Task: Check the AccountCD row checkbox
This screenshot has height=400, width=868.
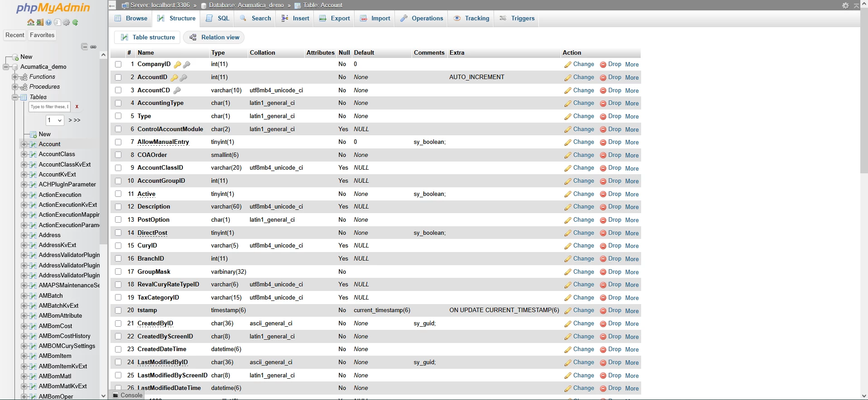Action: point(118,90)
